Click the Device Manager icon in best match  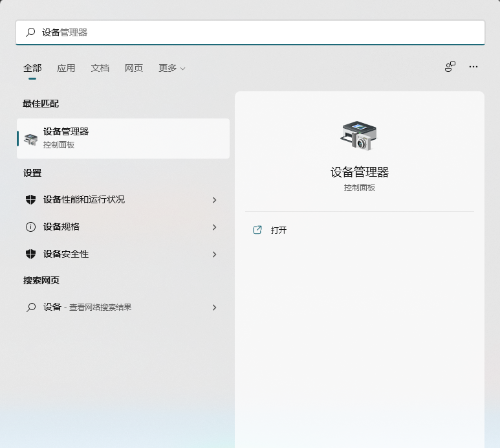click(30, 139)
